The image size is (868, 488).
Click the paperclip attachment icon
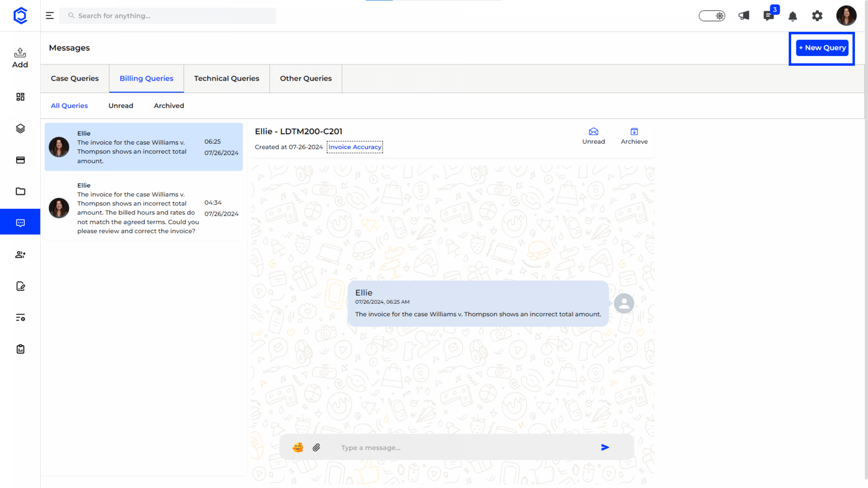point(316,447)
